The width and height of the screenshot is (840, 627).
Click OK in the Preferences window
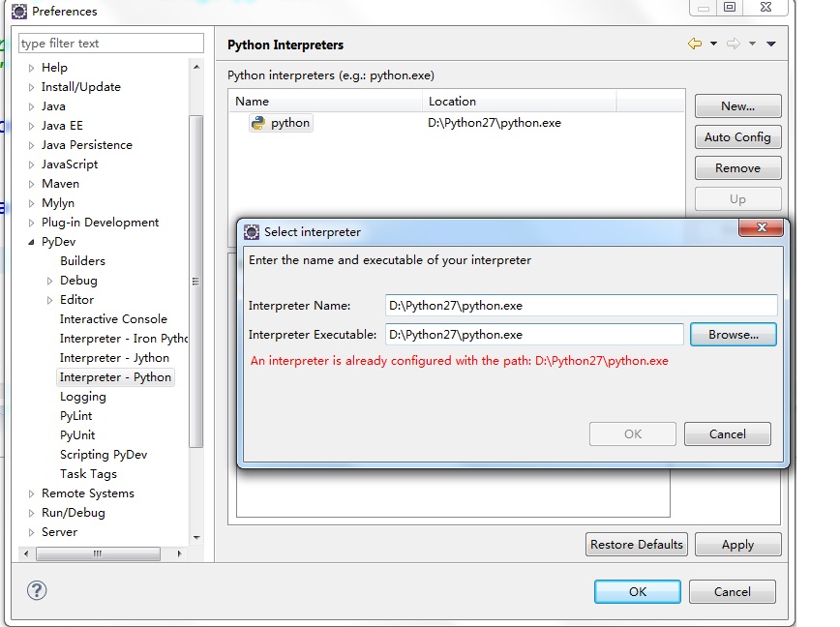pos(638,591)
